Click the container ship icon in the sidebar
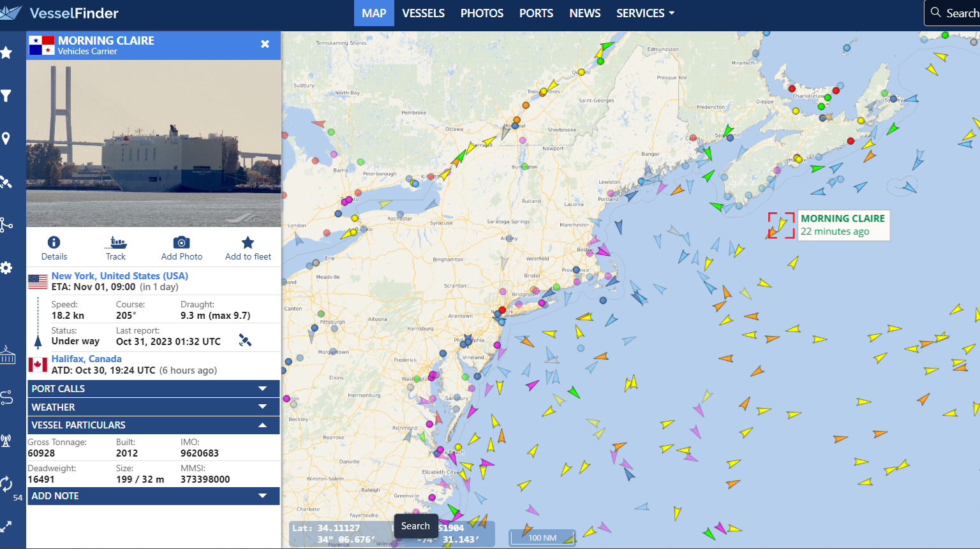The image size is (980, 549). (7, 355)
